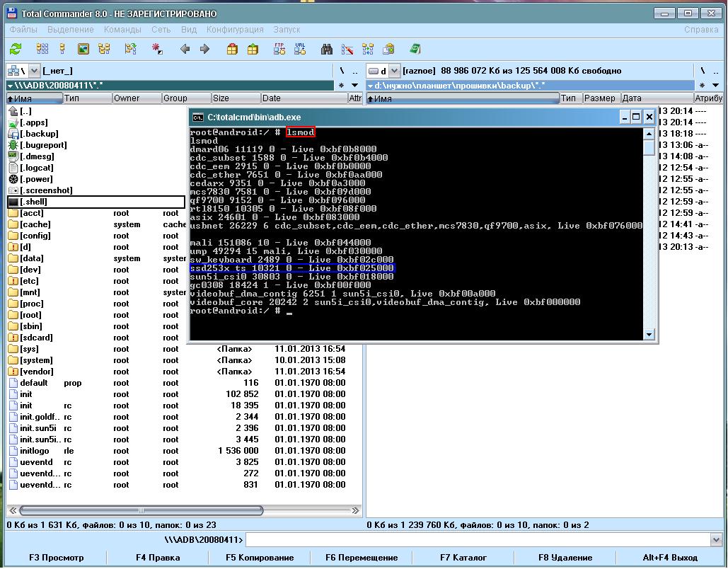Open the FTP connect toolbar icon
This screenshot has height=569, width=728.
coord(279,49)
